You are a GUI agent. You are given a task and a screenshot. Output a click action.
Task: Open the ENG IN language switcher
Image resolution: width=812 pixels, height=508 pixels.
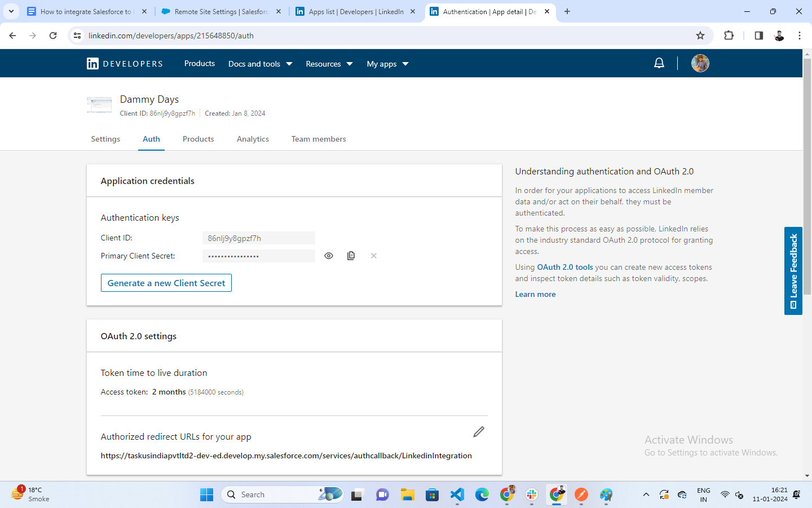click(704, 494)
